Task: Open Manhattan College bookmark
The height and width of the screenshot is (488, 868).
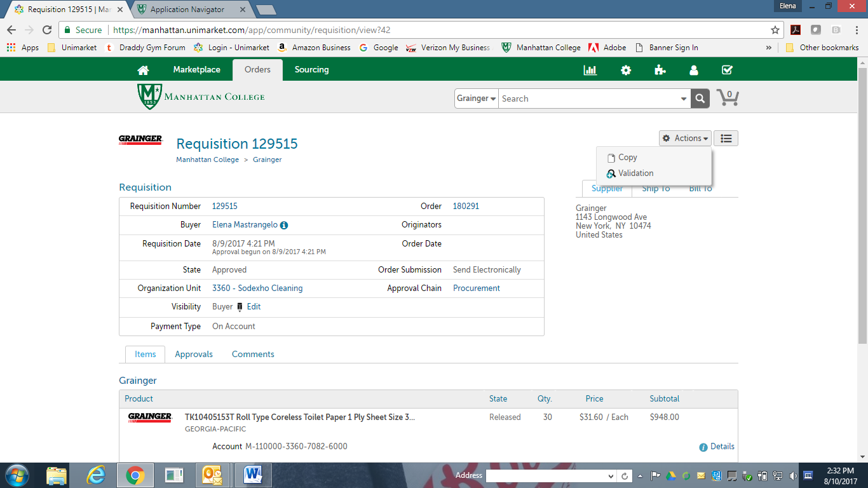Action: [x=541, y=48]
